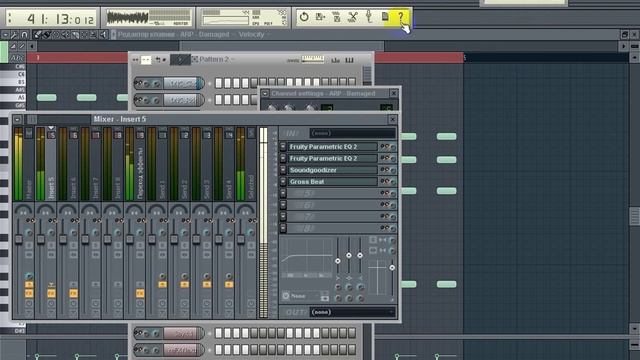640x360 pixels.
Task: Click the Send 1 level knob
Action: point(162,276)
